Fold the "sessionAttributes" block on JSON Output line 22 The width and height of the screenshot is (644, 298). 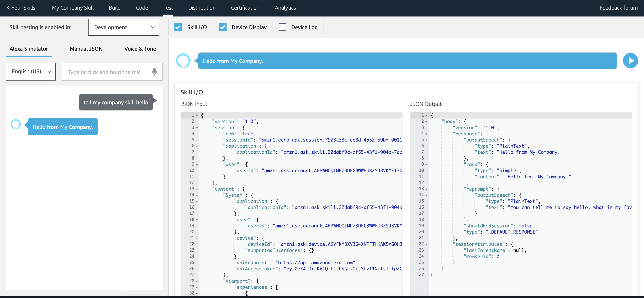click(426, 244)
